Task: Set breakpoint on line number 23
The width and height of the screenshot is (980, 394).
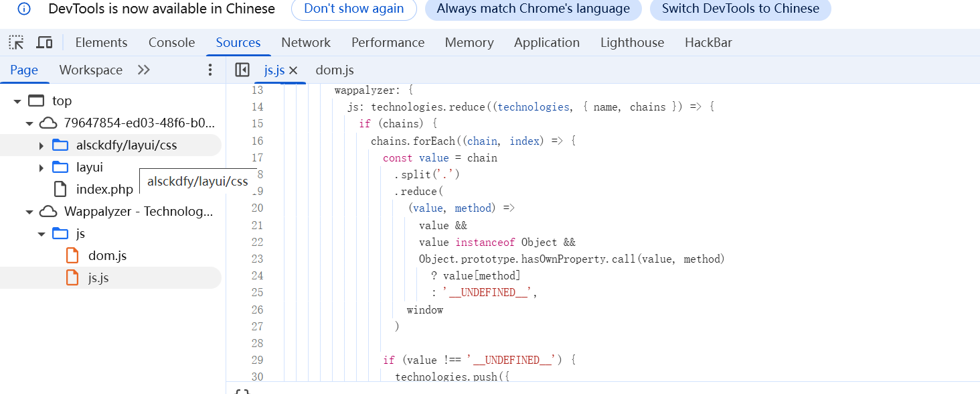Action: point(257,259)
